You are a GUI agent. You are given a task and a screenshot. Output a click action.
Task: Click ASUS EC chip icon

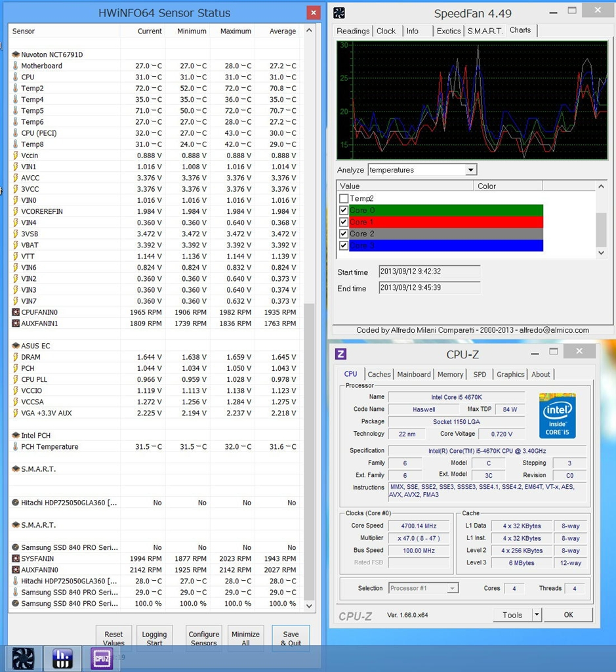(x=16, y=345)
